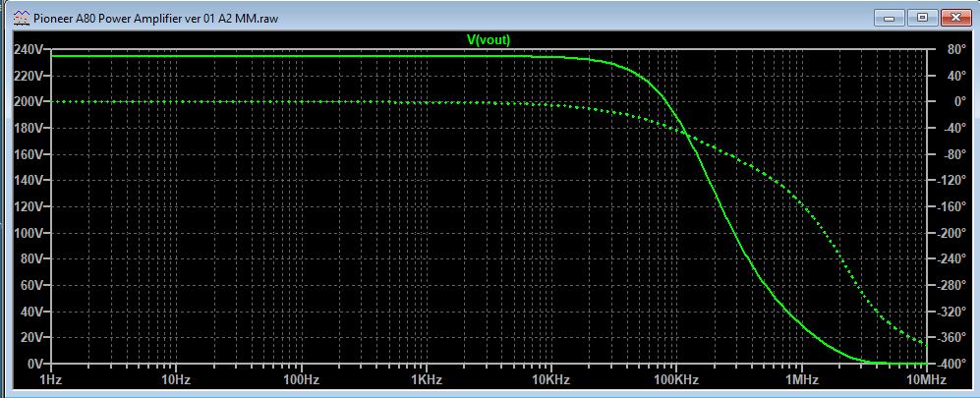This screenshot has height=398, width=980.
Task: Click the 1KHz frequency axis label
Action: (x=427, y=379)
